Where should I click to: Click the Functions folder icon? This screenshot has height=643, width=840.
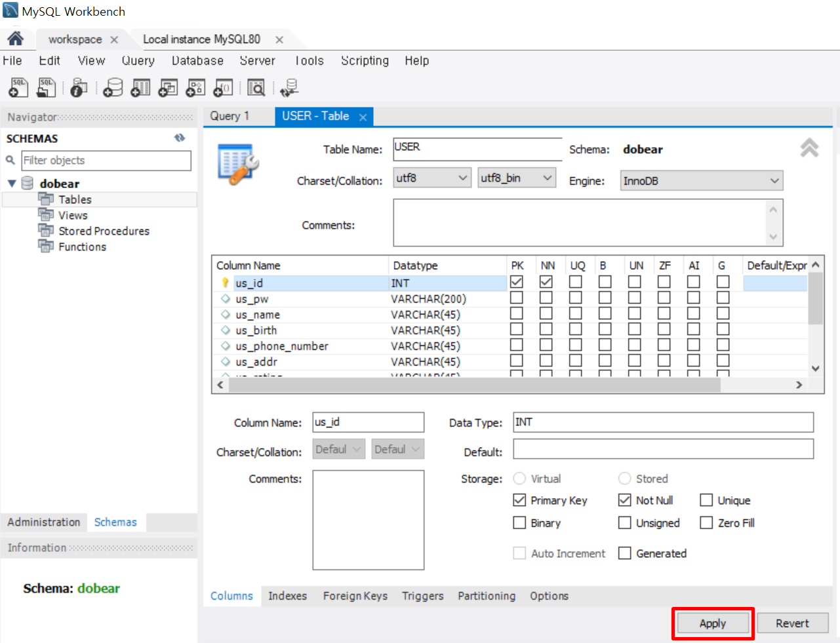(x=46, y=246)
